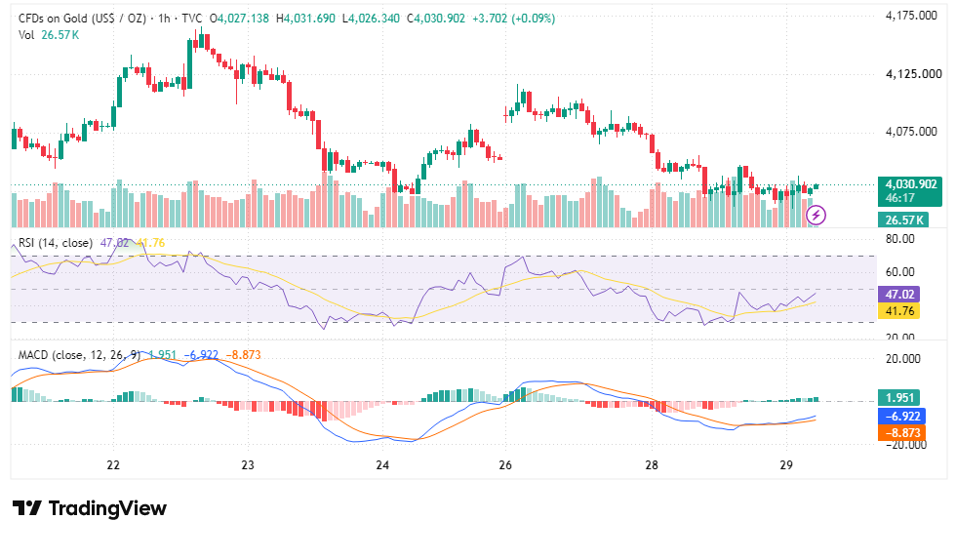Click the CFDs on Gold symbol title

82,19
